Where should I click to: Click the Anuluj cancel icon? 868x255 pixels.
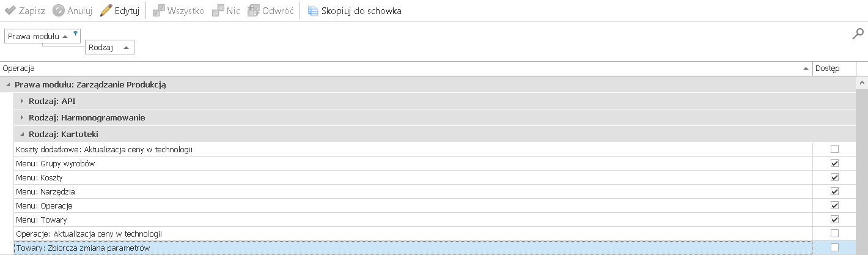(x=59, y=11)
